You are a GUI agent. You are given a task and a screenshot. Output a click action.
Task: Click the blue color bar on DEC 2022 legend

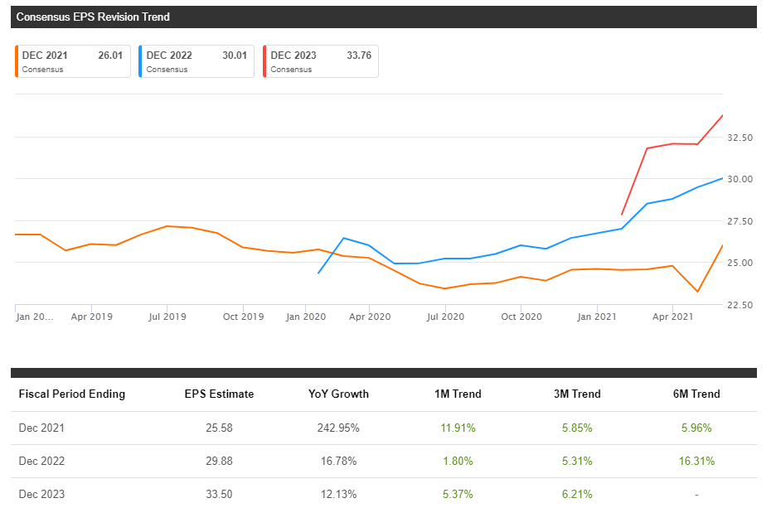(140, 61)
